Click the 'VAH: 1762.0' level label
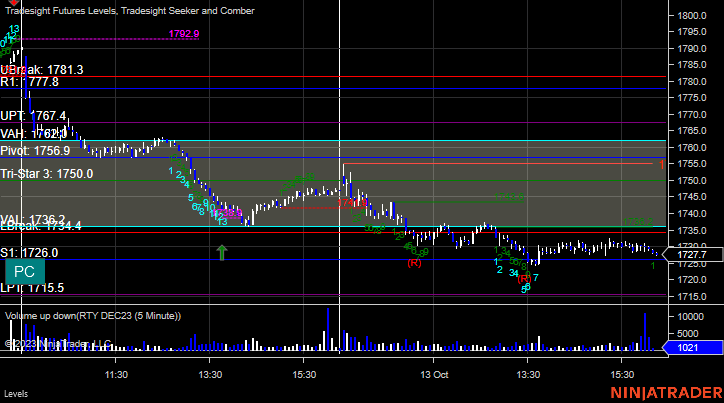Screen dimensions: 724x403 (34, 134)
